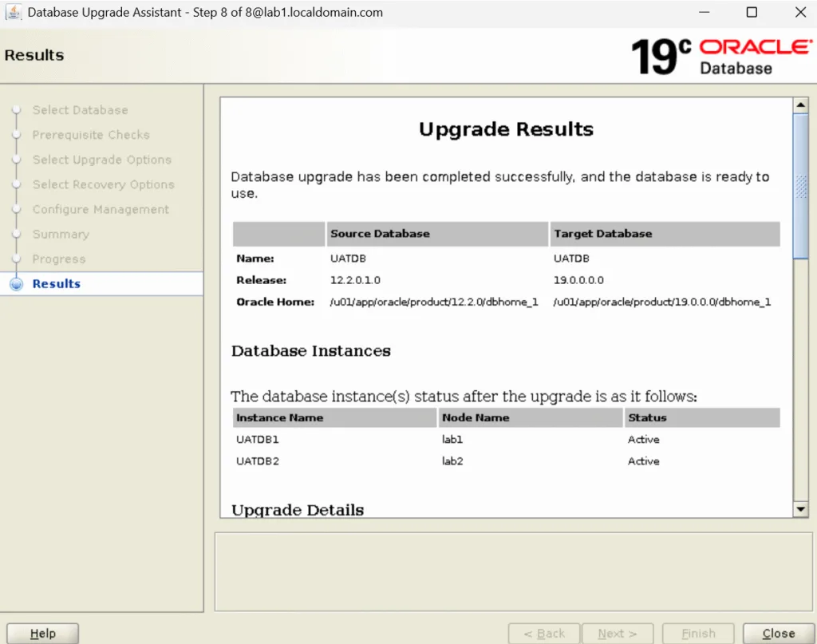Click the Close button
Screen dimensions: 817x644
coord(776,632)
